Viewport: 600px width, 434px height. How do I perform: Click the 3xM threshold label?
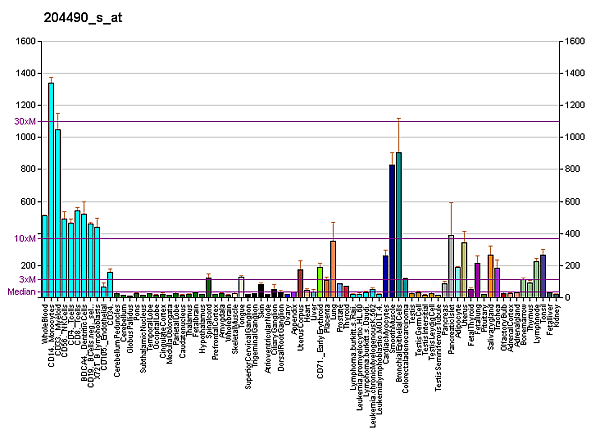27,279
